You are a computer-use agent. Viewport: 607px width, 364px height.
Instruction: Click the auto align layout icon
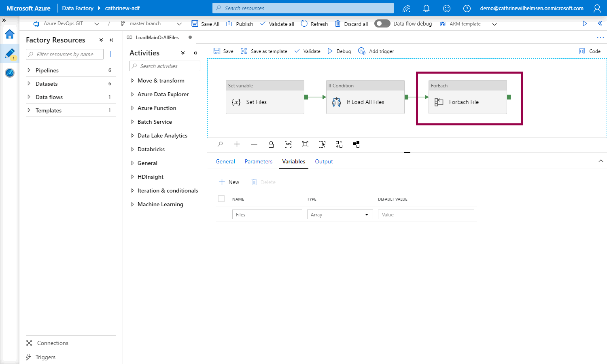(x=339, y=144)
